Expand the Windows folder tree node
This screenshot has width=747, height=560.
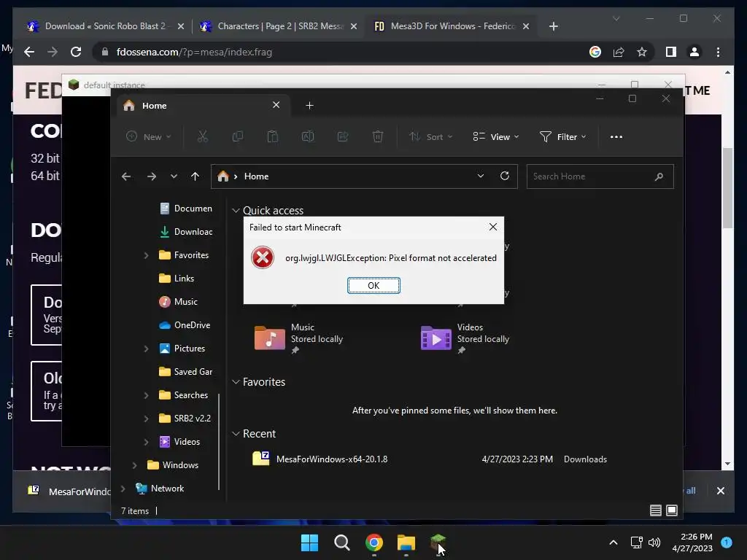pyautogui.click(x=134, y=465)
